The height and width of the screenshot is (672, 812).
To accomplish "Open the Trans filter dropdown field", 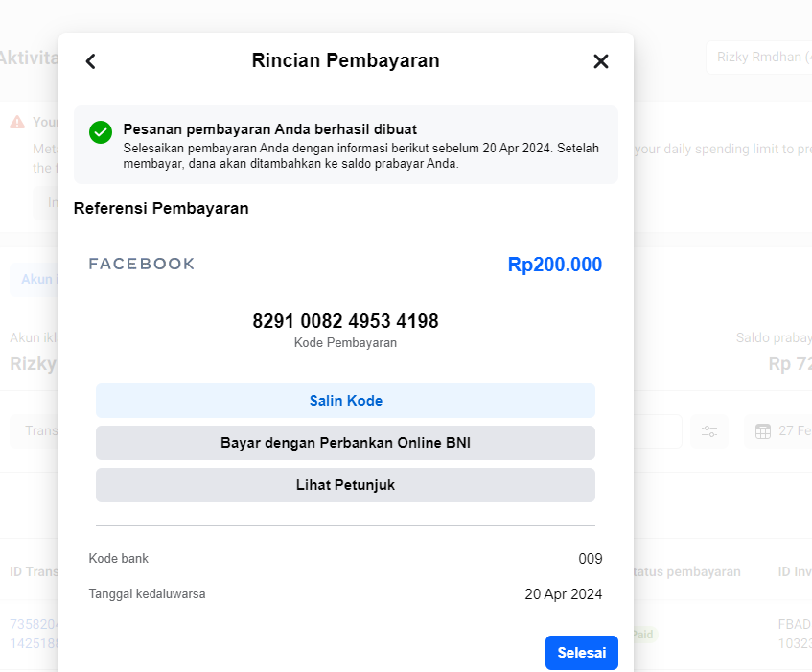I will click(x=35, y=431).
